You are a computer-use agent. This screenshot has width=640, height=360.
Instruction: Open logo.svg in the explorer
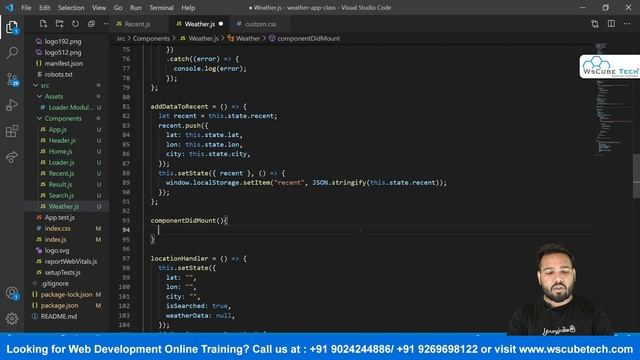pyautogui.click(x=57, y=251)
